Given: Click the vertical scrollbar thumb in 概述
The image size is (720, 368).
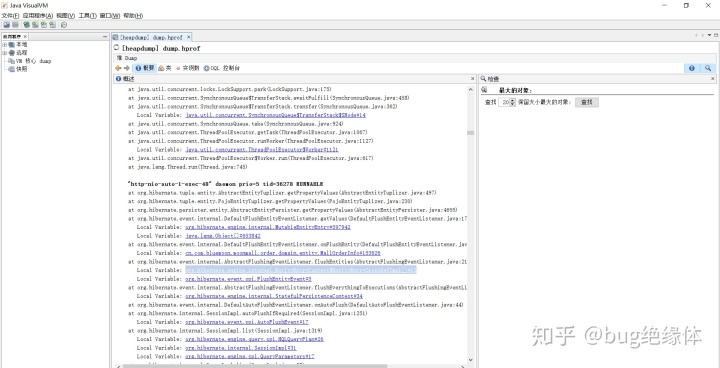Looking at the screenshot, I should click(x=470, y=133).
